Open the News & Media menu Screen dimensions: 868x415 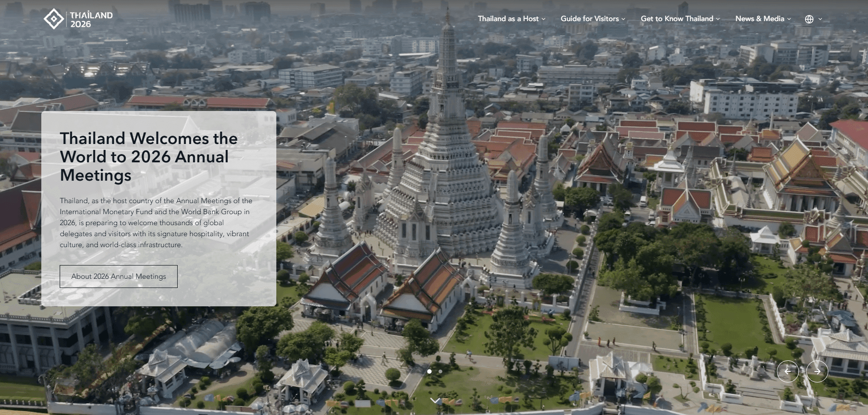pyautogui.click(x=759, y=19)
